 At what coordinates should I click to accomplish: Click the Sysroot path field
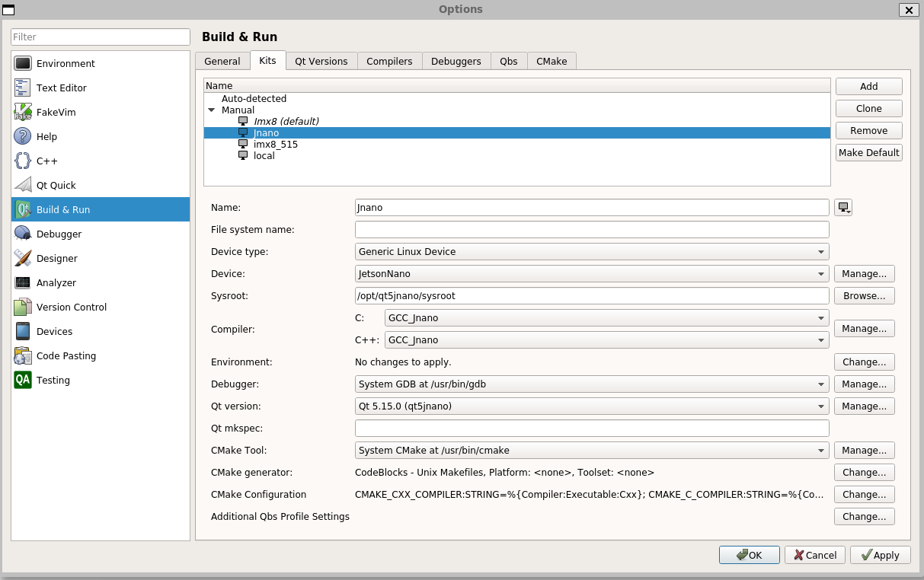592,296
